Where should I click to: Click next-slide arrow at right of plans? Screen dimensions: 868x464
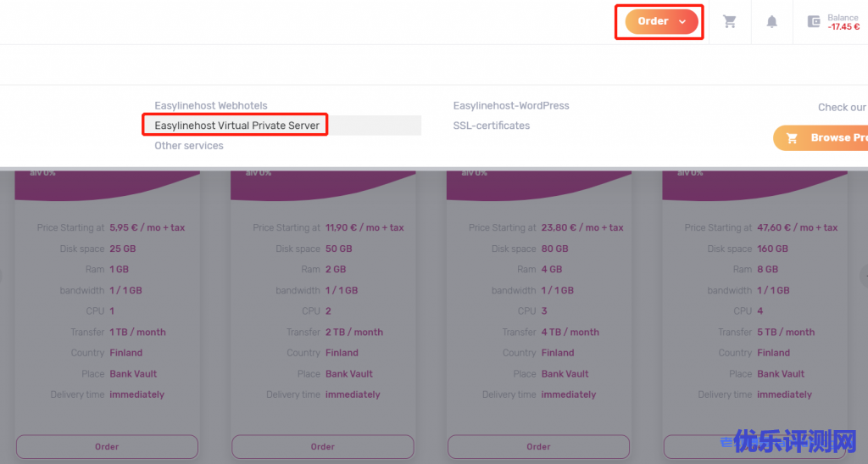coord(864,276)
